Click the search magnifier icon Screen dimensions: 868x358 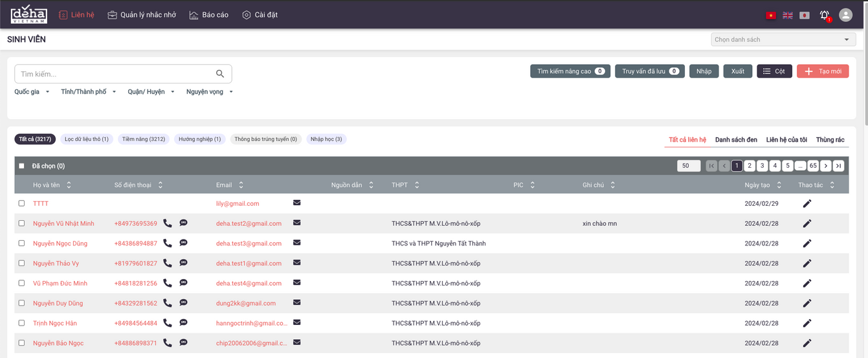(220, 74)
